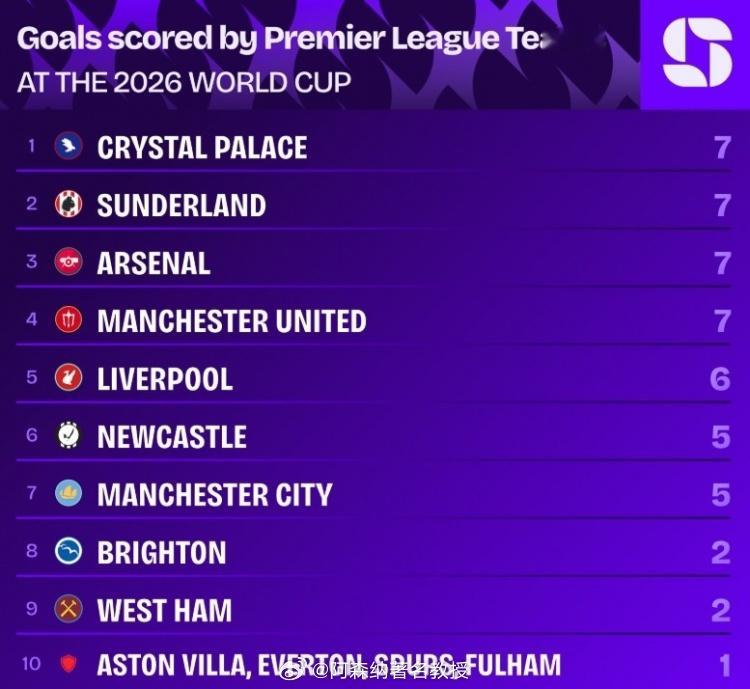Click the Sunderland club crest
The image size is (750, 689).
point(68,203)
